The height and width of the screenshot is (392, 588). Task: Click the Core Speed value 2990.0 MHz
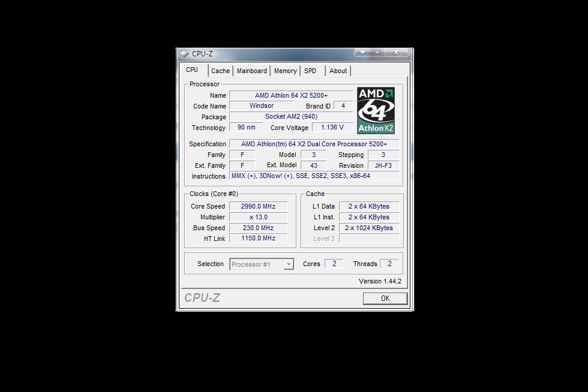point(259,207)
